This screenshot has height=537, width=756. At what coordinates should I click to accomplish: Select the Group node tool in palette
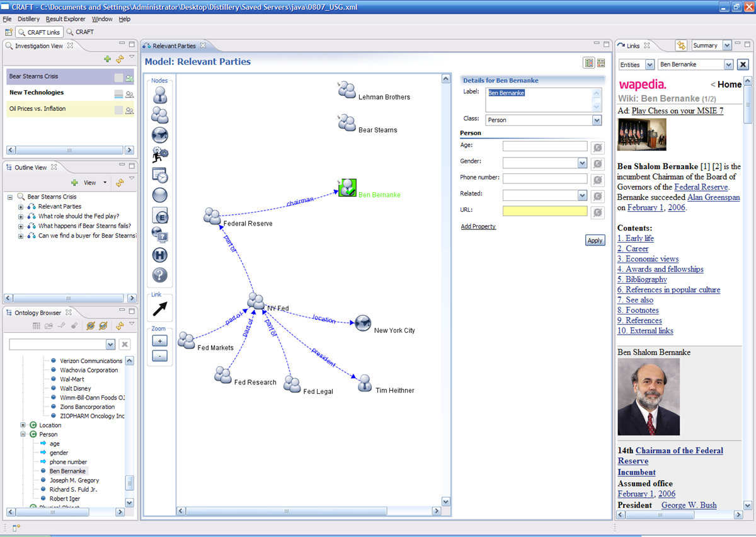click(x=160, y=115)
